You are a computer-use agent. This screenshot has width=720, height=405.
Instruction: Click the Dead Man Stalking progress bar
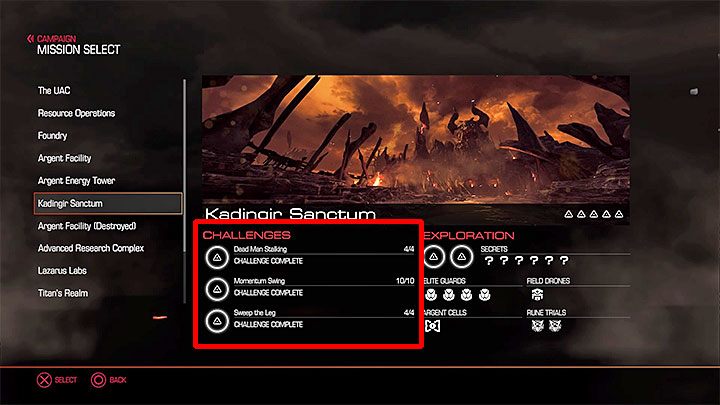pos(324,254)
